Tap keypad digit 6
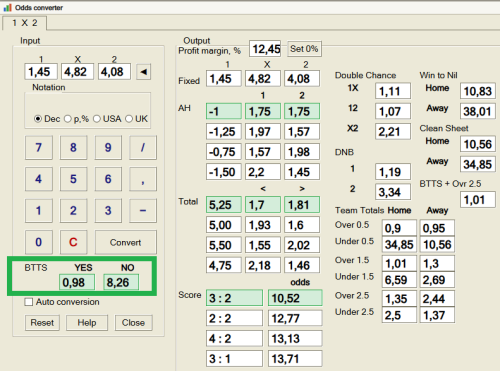Screen dimensions: 500x371 (108, 179)
